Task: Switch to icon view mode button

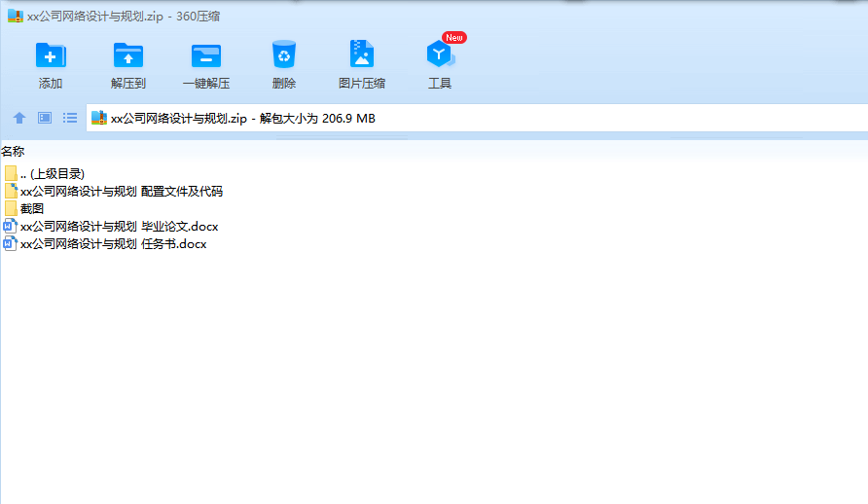Action: (45, 118)
